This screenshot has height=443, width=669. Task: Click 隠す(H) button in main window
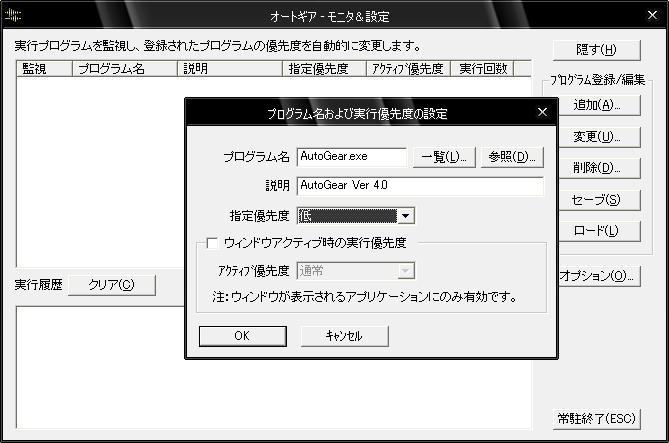tap(596, 50)
